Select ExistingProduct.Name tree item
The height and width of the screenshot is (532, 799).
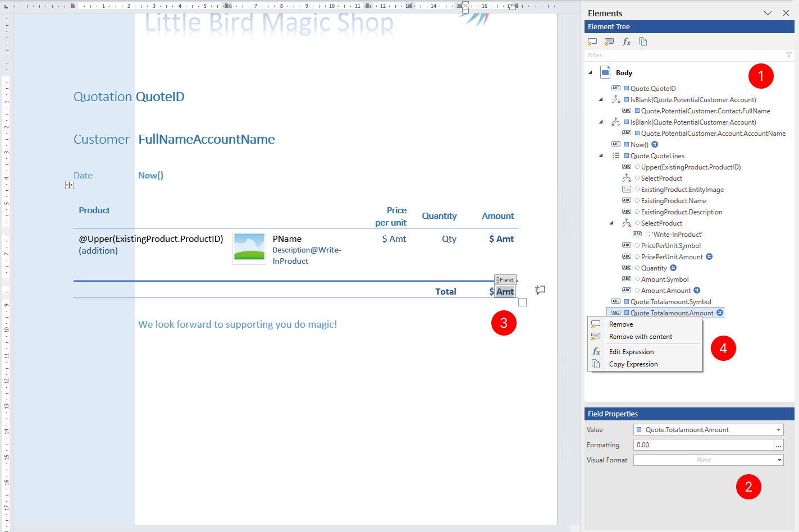[673, 200]
